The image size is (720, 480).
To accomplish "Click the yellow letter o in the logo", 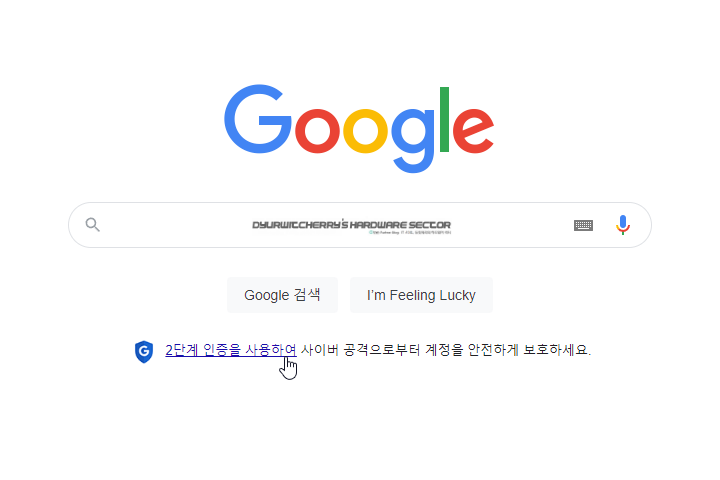I will pos(366,130).
